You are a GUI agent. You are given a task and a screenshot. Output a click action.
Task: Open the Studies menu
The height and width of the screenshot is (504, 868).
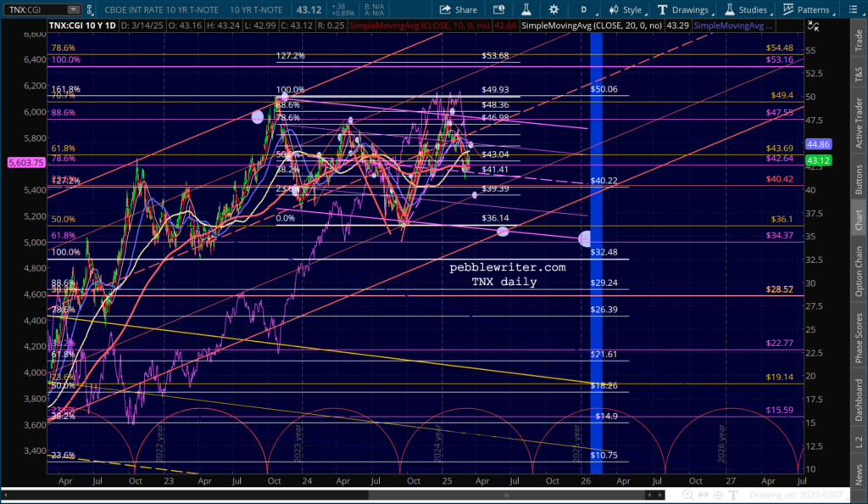[748, 9]
